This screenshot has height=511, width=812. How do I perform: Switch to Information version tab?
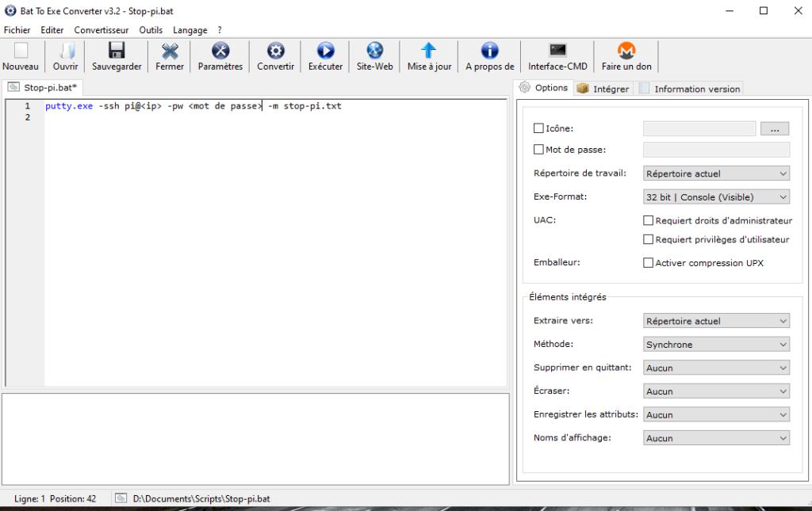(x=689, y=89)
